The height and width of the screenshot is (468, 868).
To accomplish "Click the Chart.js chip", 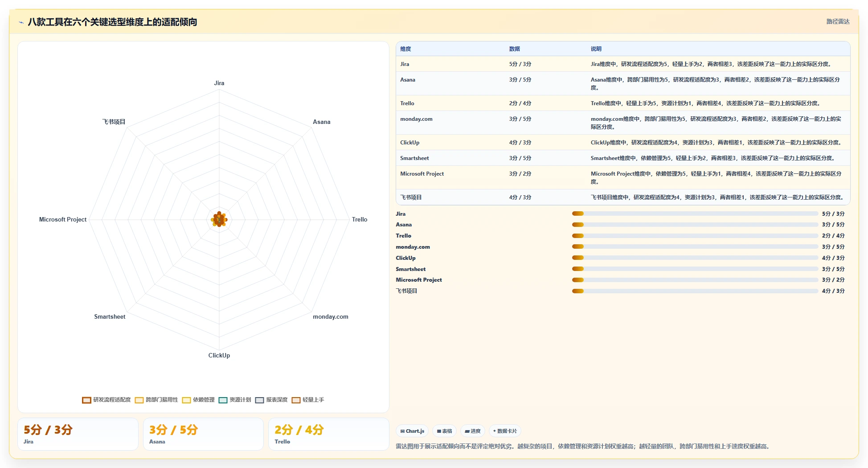I will point(412,431).
